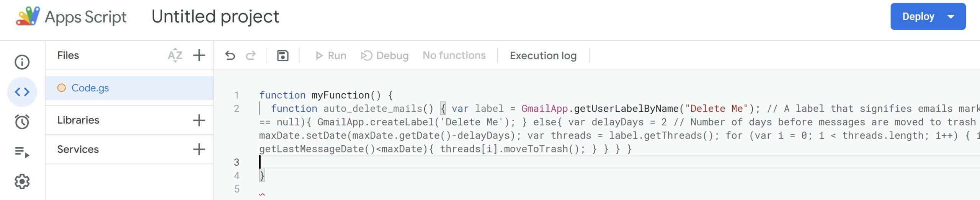Toggle the Execution log panel
980x200 pixels.
543,56
